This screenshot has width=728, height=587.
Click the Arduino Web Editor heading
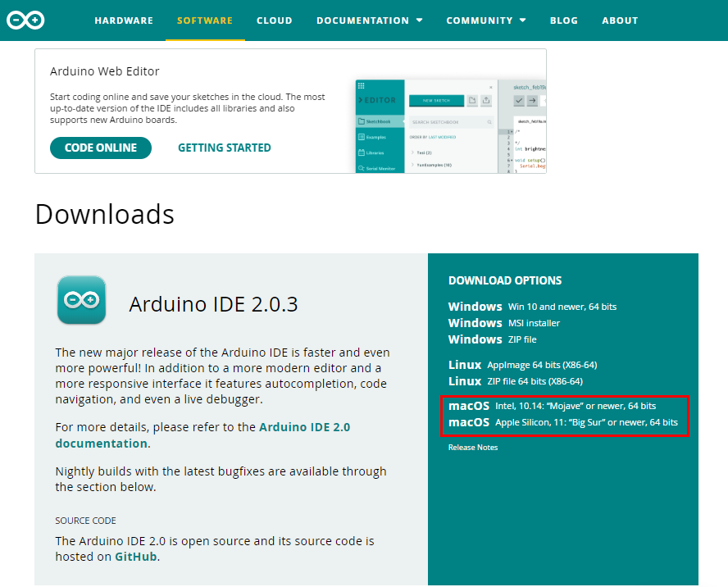click(104, 71)
